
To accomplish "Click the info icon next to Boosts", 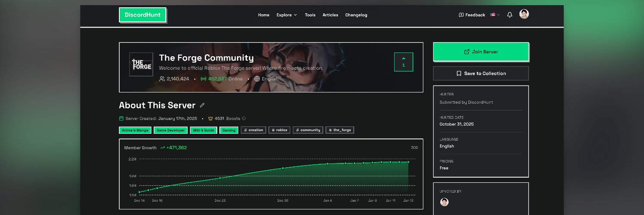I will (x=244, y=119).
